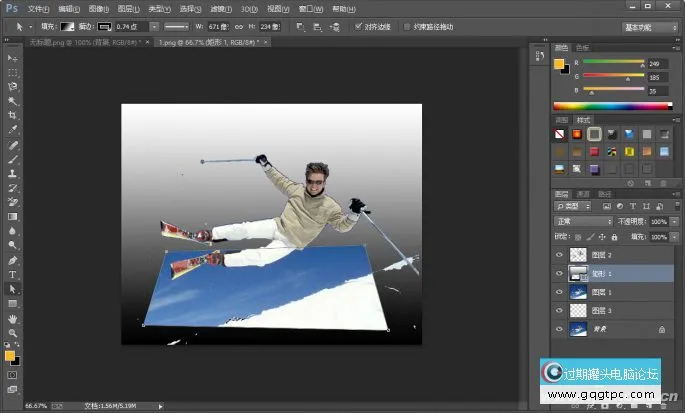Image resolution: width=685 pixels, height=413 pixels.
Task: Select the Crop tool
Action: pyautogui.click(x=13, y=116)
